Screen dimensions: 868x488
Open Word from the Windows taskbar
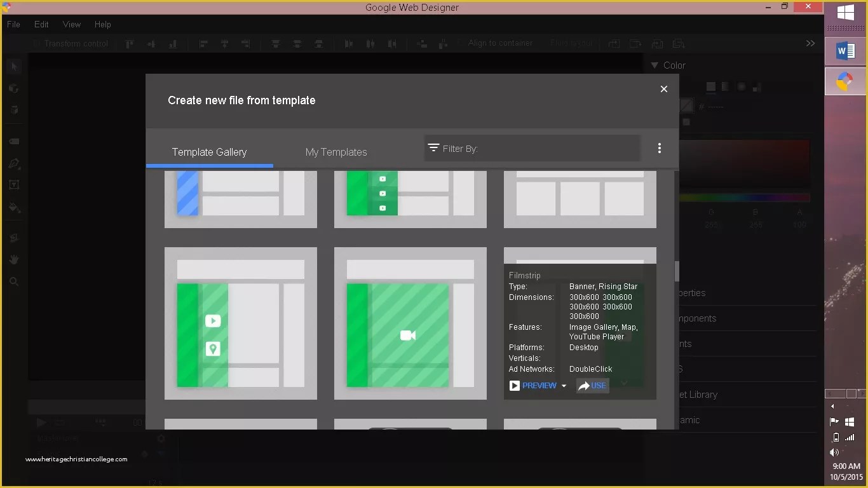(844, 51)
